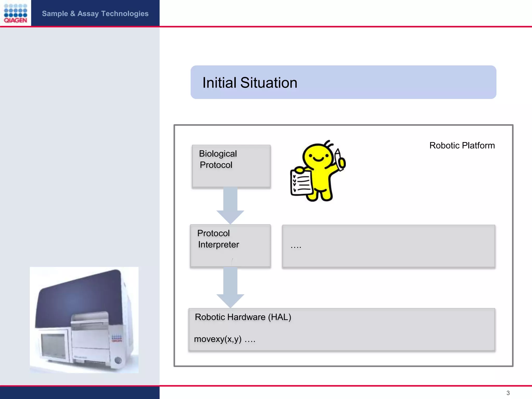This screenshot has width=532, height=399.
Task: Click round power button on instrument front
Action: [x=118, y=360]
